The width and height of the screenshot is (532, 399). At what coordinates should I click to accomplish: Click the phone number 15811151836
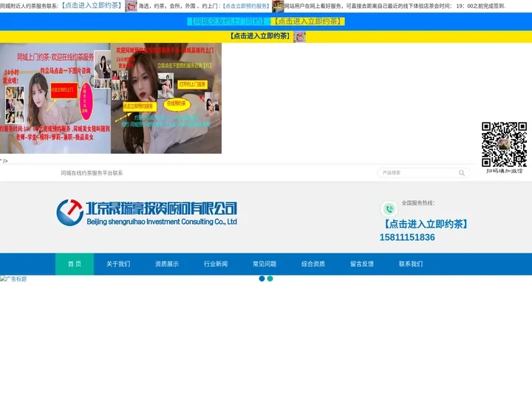[407, 237]
